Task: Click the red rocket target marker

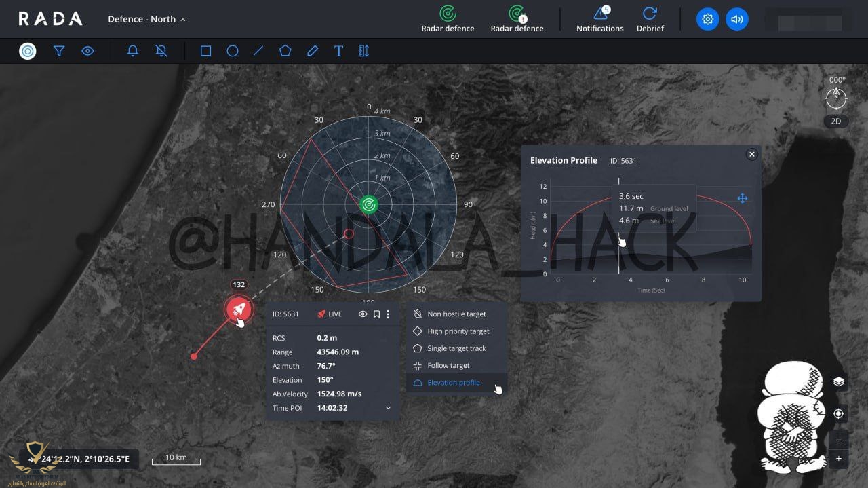Action: click(x=238, y=311)
